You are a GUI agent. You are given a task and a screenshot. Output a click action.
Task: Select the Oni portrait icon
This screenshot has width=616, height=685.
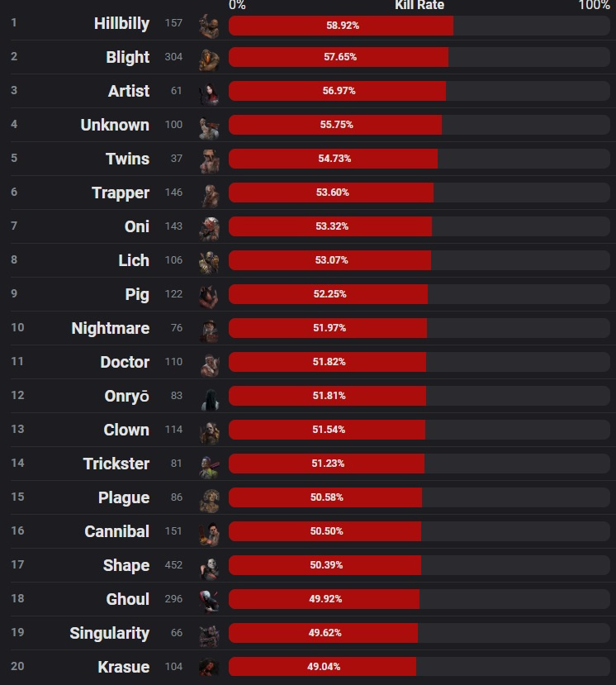click(x=209, y=229)
